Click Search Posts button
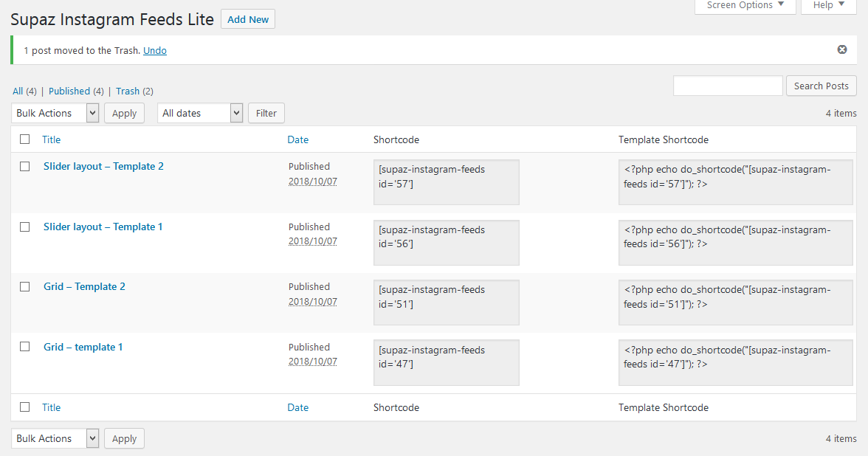This screenshot has width=868, height=456. click(821, 86)
